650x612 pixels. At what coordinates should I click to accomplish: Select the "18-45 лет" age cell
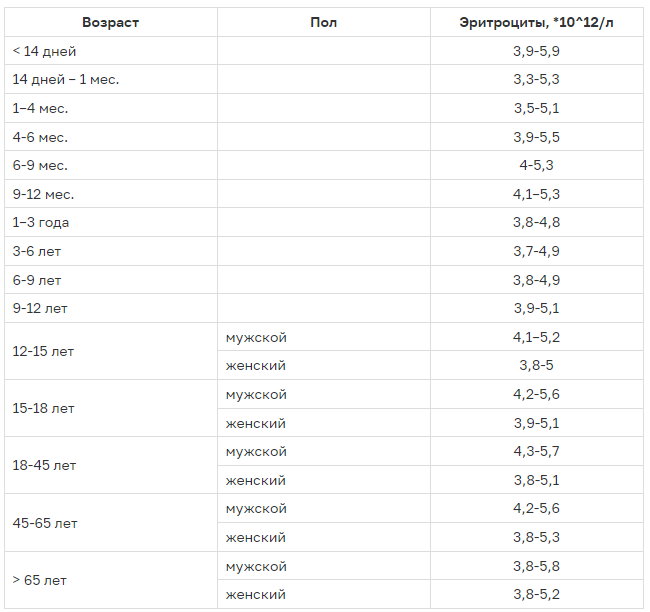(44, 465)
